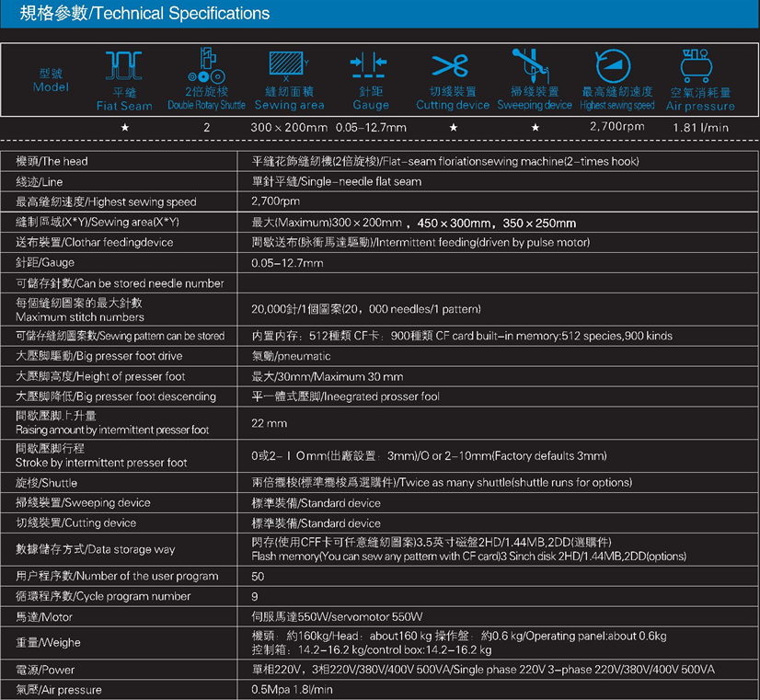Click the 22 mm value
This screenshot has width=760, height=700.
pos(269,423)
